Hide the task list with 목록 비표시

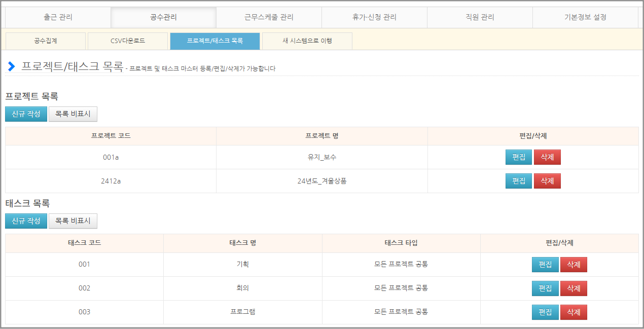(73, 221)
